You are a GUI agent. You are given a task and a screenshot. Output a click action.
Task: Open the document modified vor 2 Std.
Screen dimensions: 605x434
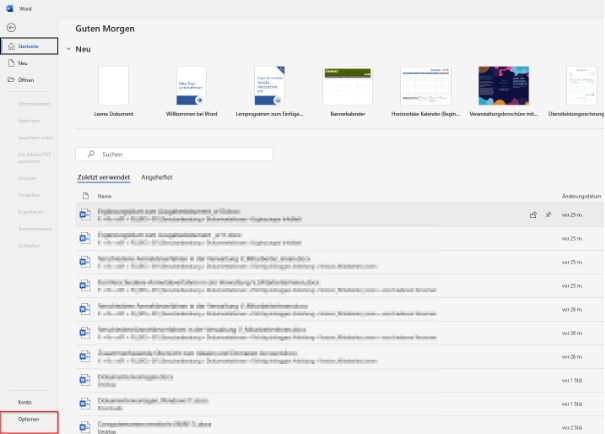[x=340, y=426]
